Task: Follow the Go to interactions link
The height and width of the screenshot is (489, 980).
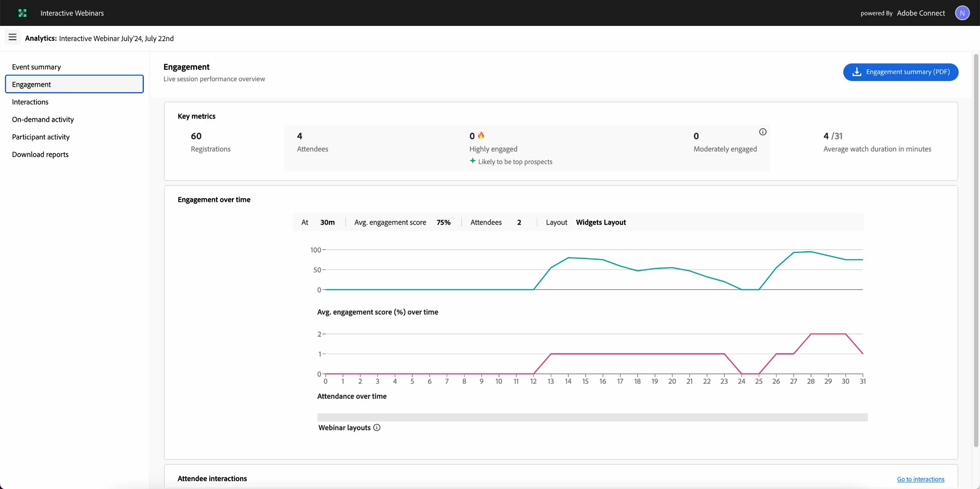Action: 920,479
